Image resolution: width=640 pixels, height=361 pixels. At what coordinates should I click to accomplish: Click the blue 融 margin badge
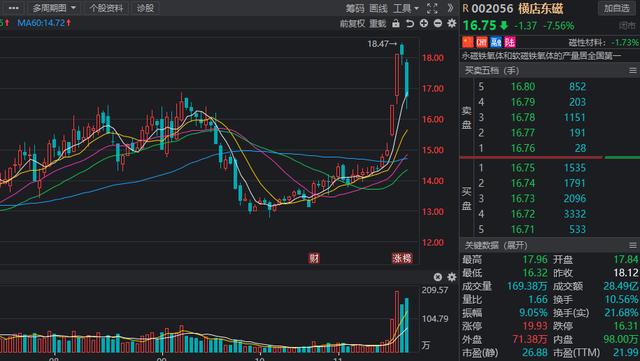[x=496, y=42]
